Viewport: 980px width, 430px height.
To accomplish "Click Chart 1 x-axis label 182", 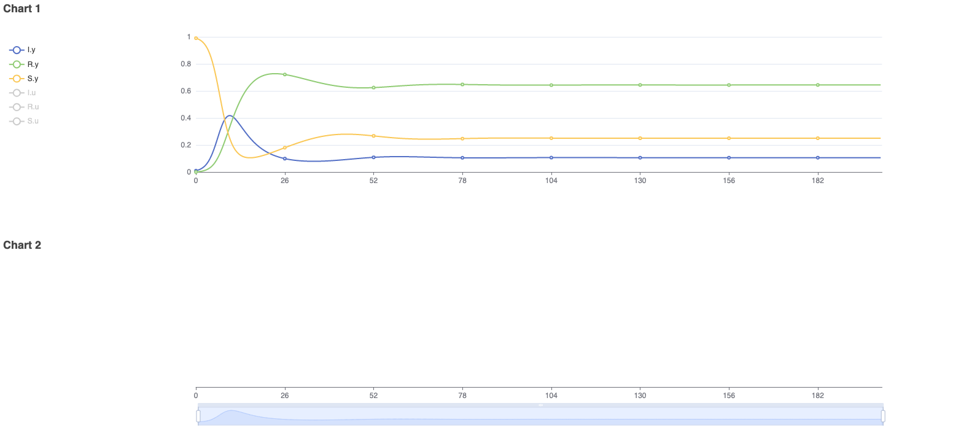I will (818, 181).
